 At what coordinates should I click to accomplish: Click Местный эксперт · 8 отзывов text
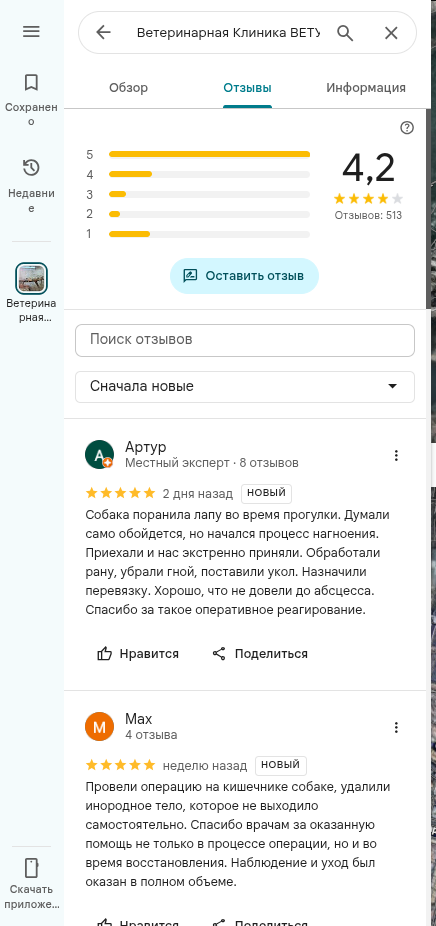(x=212, y=462)
